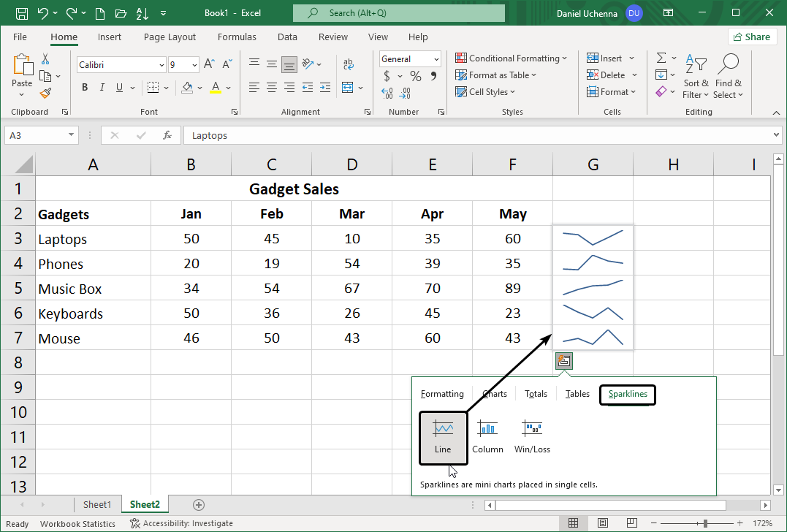This screenshot has width=787, height=532.
Task: Switch to the Charts tab in Quick Analysis
Action: [x=494, y=394]
